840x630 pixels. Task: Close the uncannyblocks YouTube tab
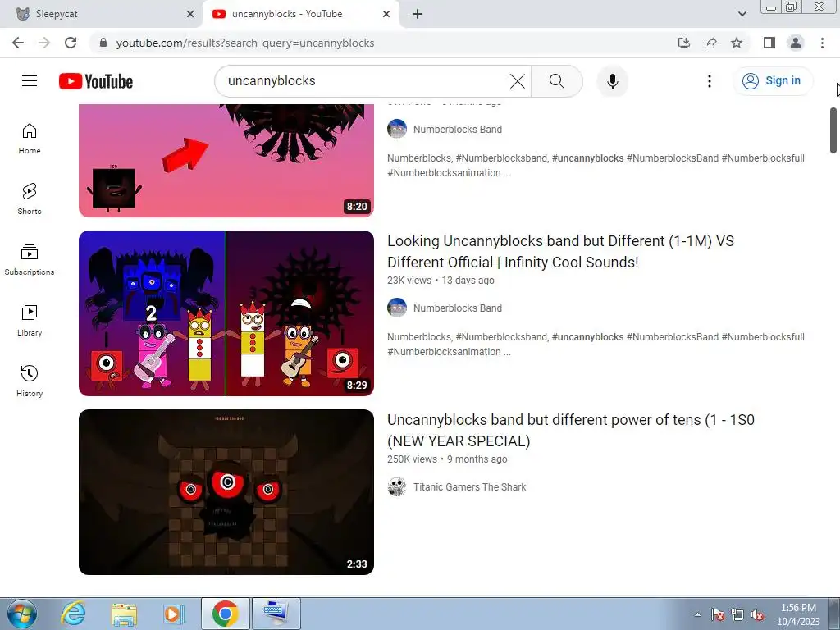[386, 14]
